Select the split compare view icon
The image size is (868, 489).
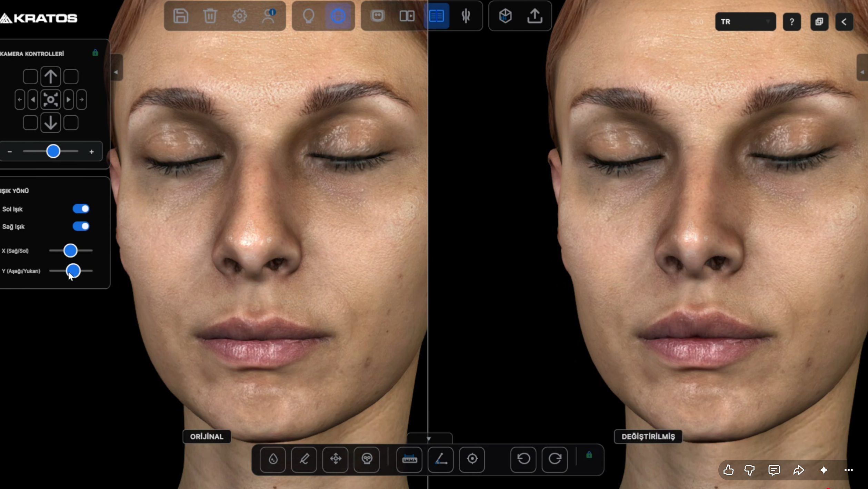407,16
